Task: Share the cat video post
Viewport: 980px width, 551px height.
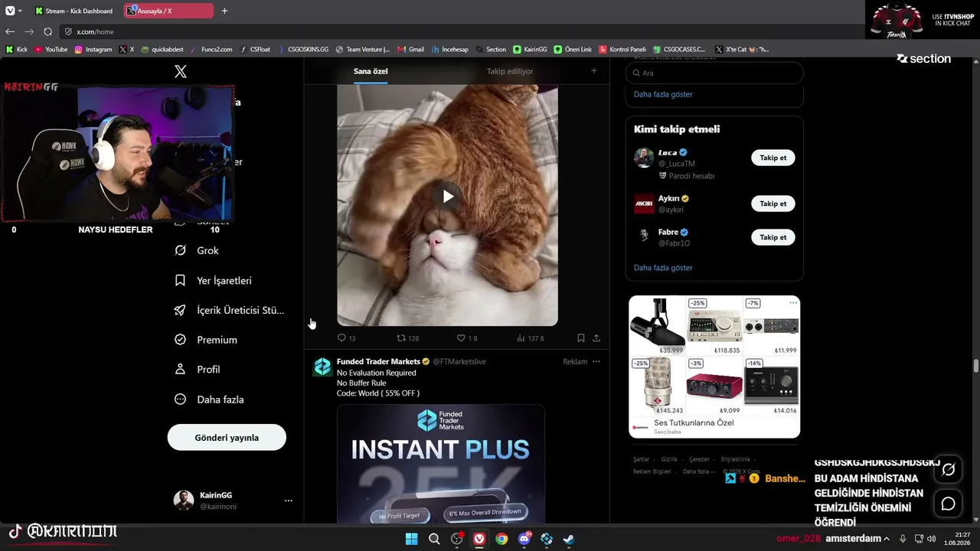Action: pyautogui.click(x=596, y=337)
